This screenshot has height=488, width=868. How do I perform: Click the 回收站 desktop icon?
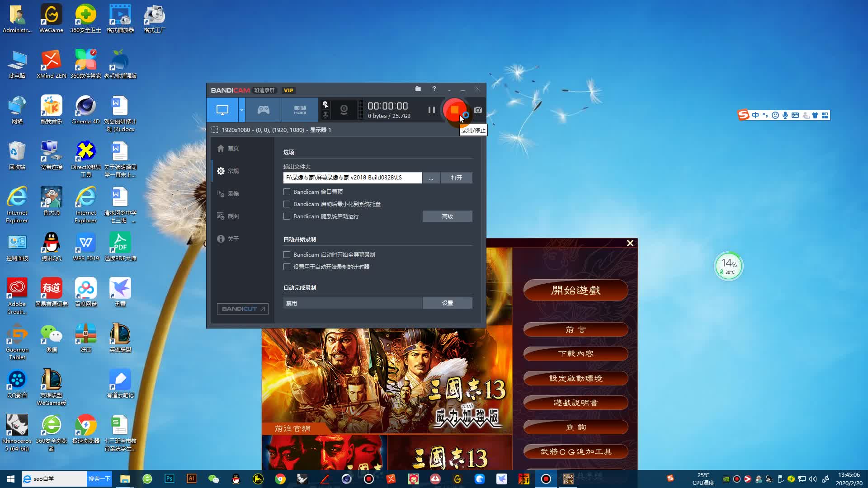[x=17, y=156]
